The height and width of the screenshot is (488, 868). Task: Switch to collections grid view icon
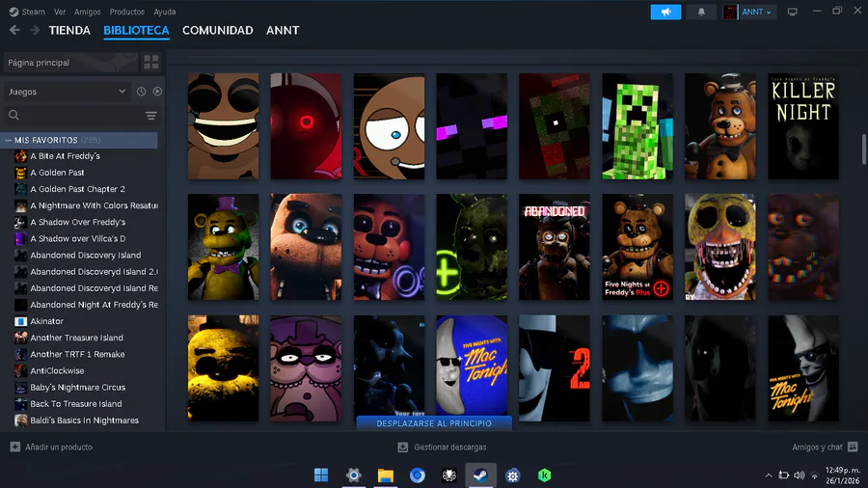(x=151, y=62)
